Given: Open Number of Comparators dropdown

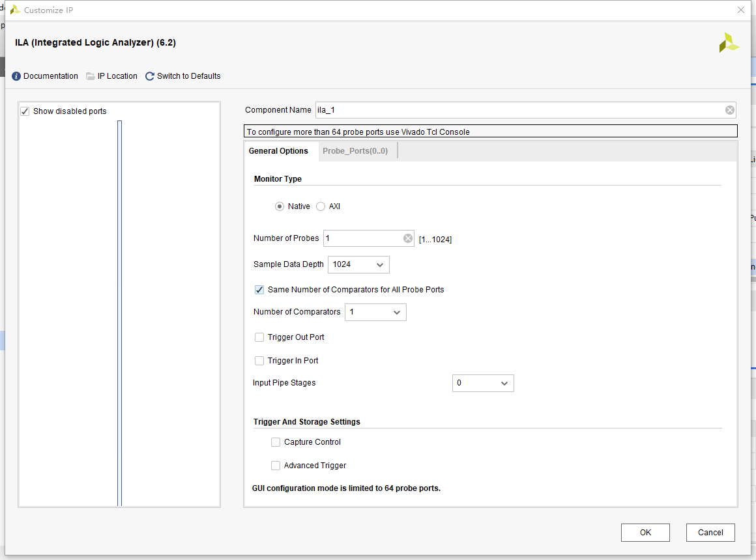Looking at the screenshot, I should tap(375, 313).
